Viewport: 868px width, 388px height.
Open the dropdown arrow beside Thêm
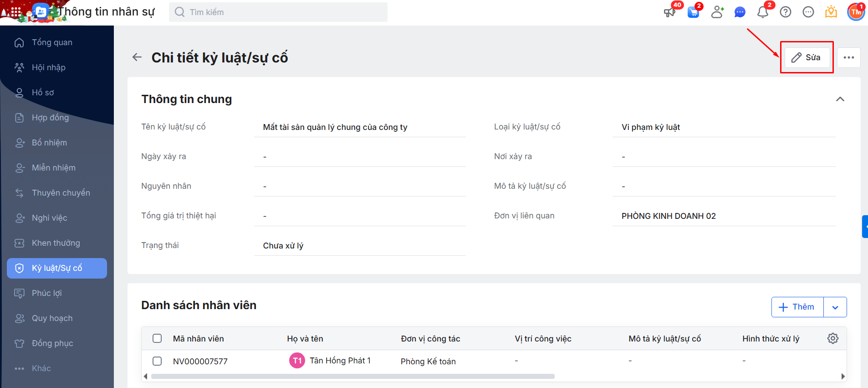[835, 307]
